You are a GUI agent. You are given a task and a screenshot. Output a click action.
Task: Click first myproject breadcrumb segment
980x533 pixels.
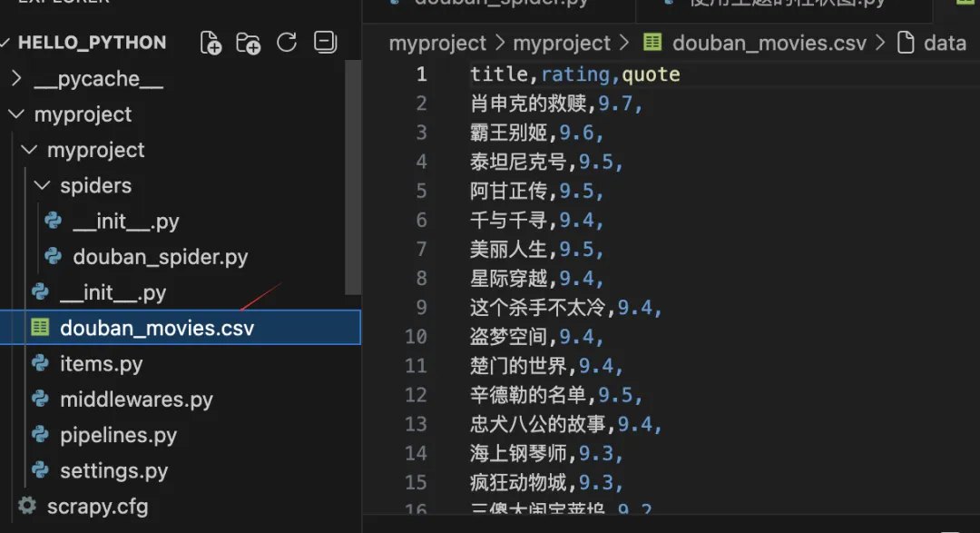pyautogui.click(x=436, y=44)
